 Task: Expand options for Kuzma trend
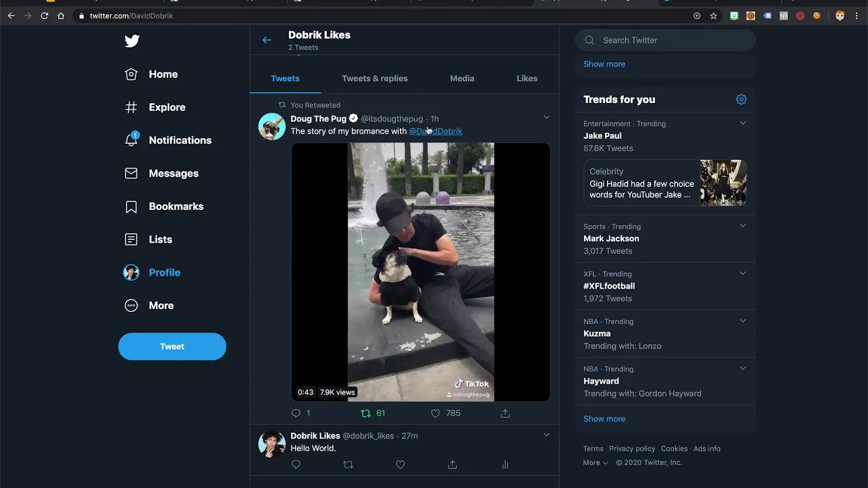pos(743,321)
